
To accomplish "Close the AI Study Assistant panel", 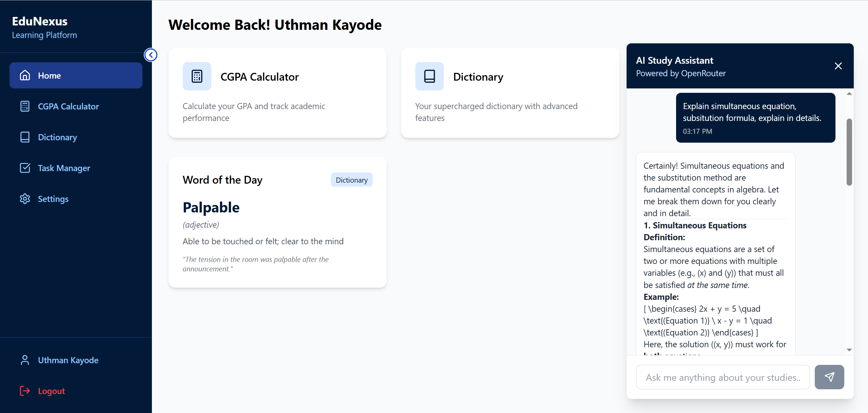I will (838, 66).
